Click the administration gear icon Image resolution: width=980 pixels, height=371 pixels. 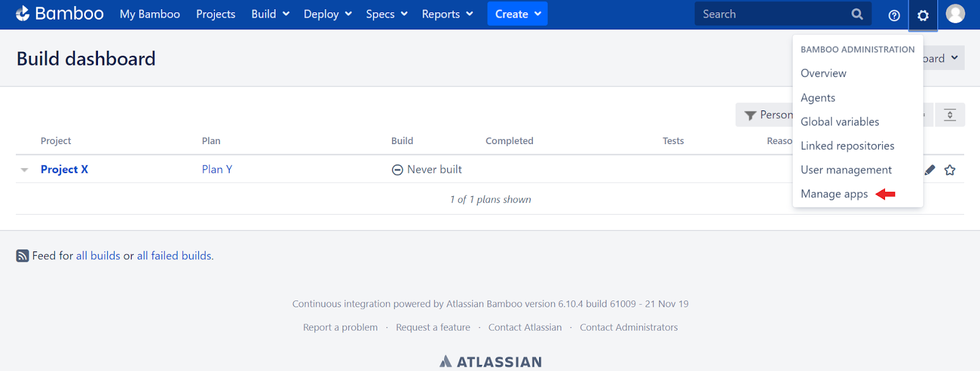point(923,15)
